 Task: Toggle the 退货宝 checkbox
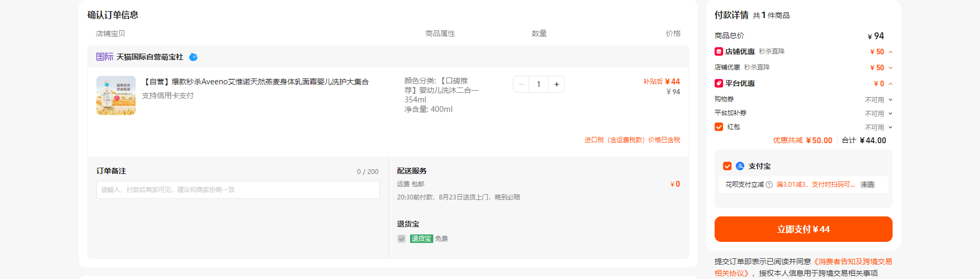pos(402,239)
